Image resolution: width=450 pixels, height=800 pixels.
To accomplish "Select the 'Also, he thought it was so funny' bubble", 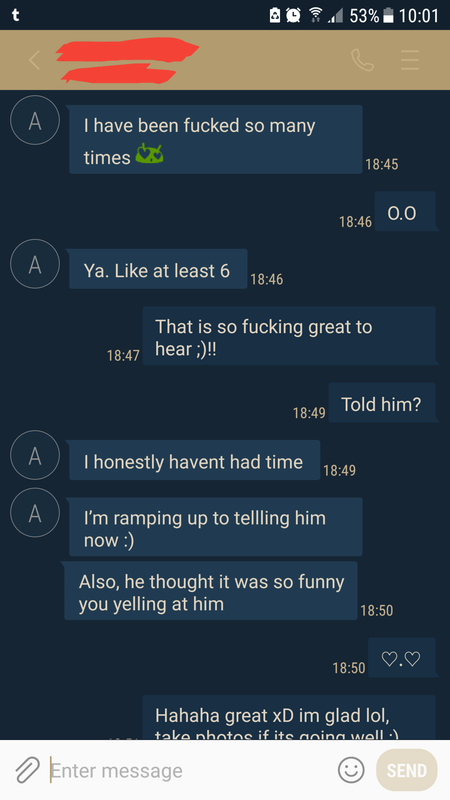I will [211, 591].
